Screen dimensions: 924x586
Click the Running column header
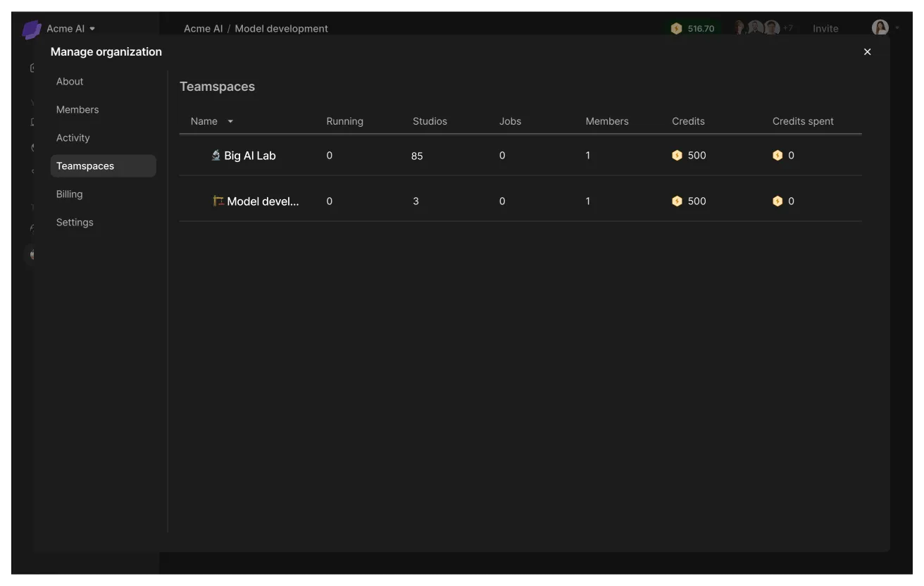(x=344, y=121)
